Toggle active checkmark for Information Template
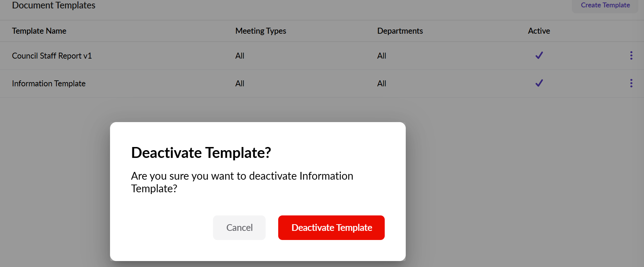644x267 pixels. pyautogui.click(x=539, y=83)
